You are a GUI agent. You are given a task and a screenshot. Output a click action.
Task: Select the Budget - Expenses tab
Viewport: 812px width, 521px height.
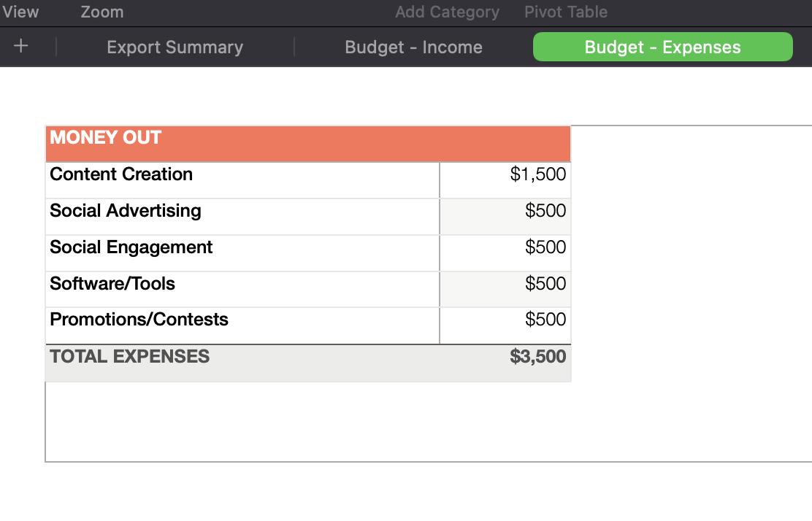click(x=662, y=46)
